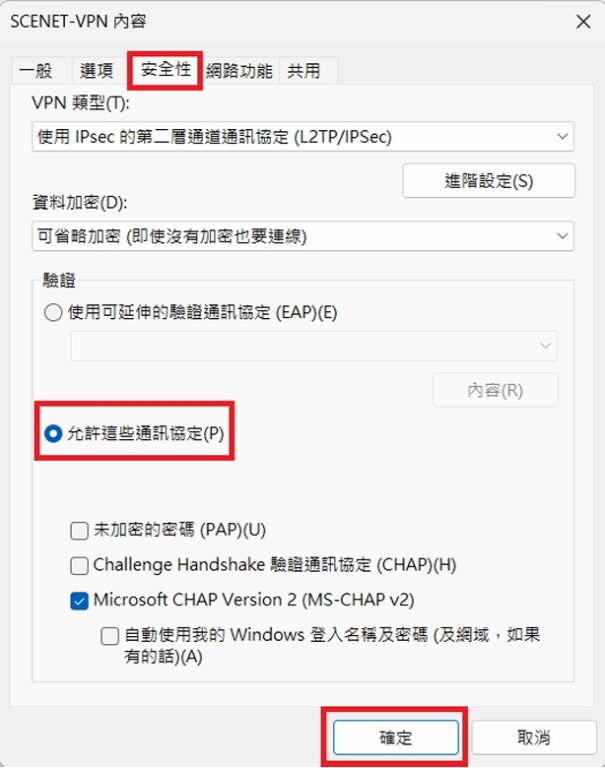This screenshot has height=768, width=605.
Task: Open the 選項 tab
Action: [x=97, y=72]
